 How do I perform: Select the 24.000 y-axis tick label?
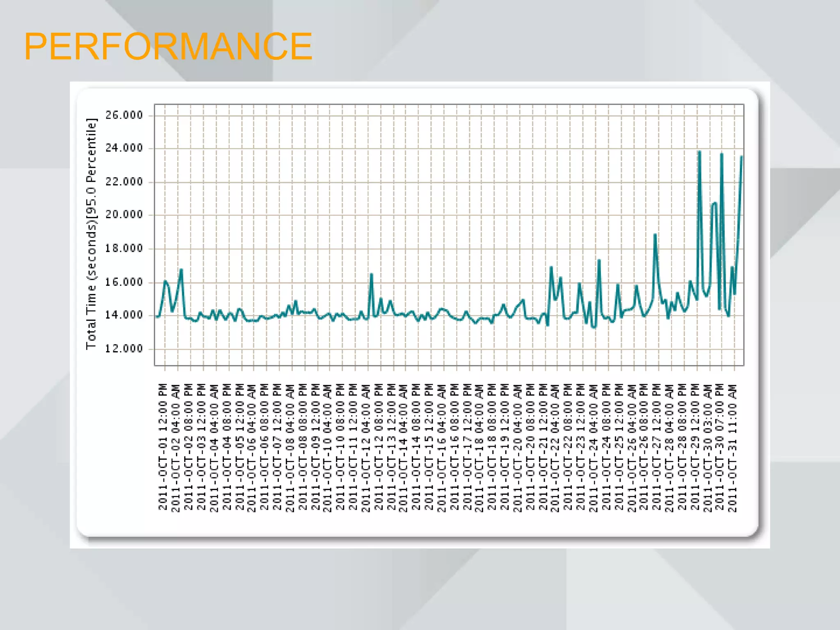point(124,148)
